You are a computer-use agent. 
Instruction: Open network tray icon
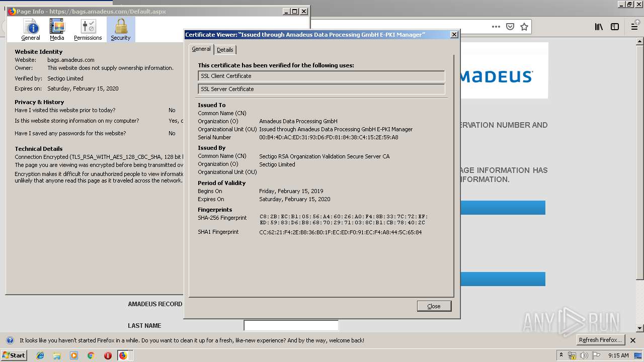572,355
